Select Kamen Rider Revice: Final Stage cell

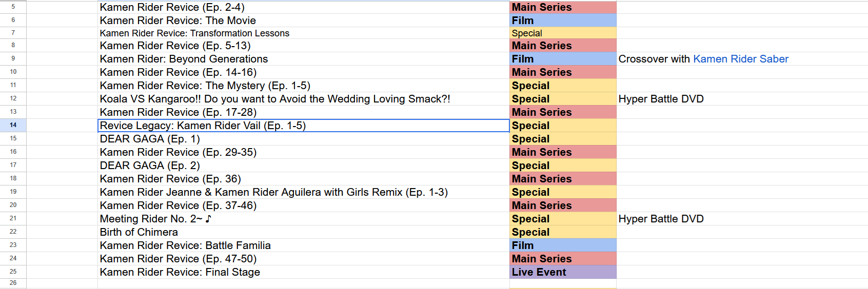point(303,272)
